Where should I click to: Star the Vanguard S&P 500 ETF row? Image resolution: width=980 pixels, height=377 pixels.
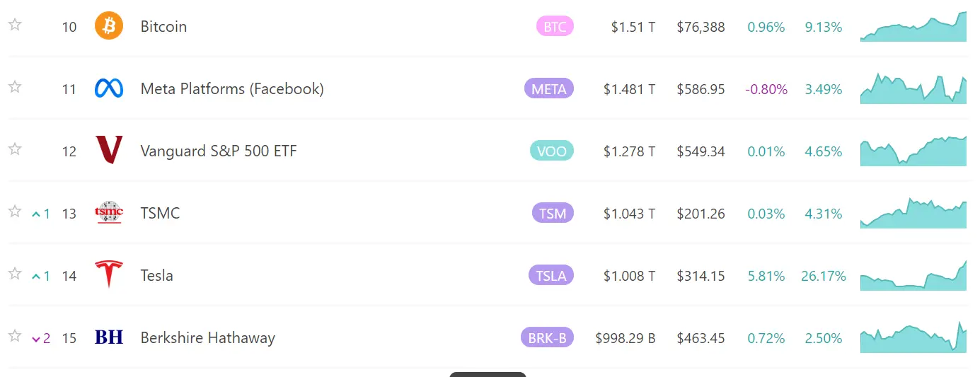coord(15,149)
